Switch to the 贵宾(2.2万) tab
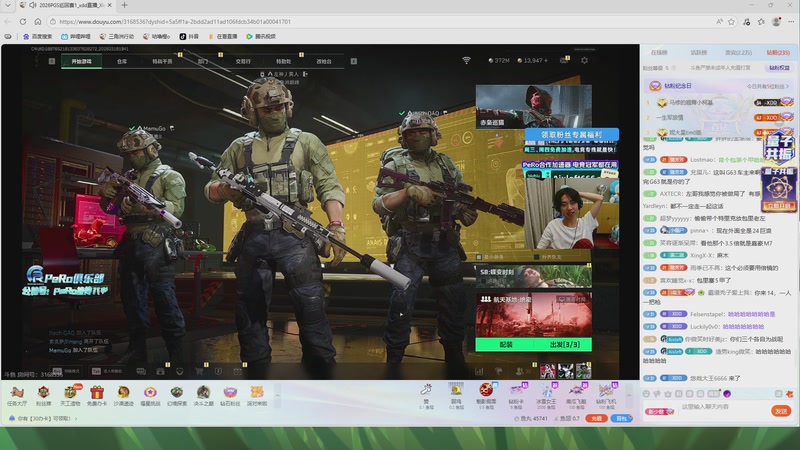This screenshot has width=800, height=450. coord(738,53)
